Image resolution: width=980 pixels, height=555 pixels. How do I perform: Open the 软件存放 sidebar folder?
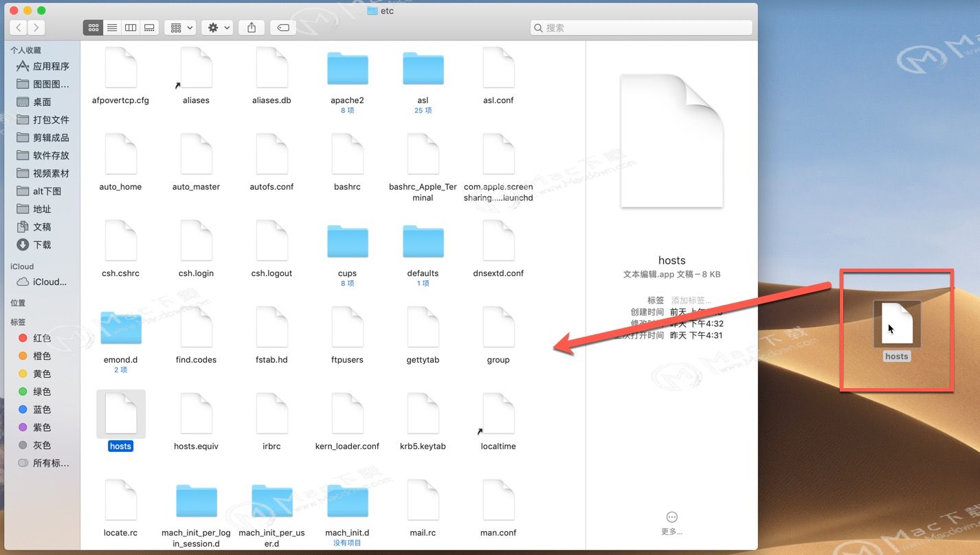pos(43,155)
